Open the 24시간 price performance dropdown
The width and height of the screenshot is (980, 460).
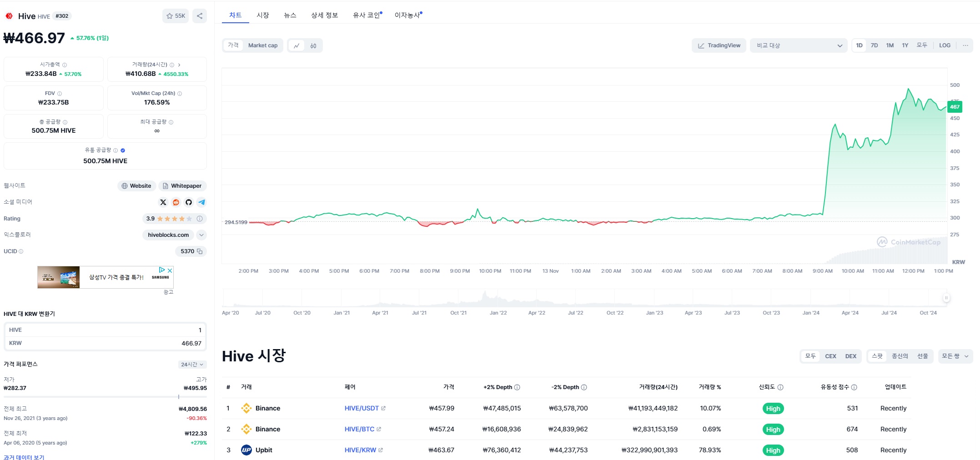pyautogui.click(x=192, y=365)
